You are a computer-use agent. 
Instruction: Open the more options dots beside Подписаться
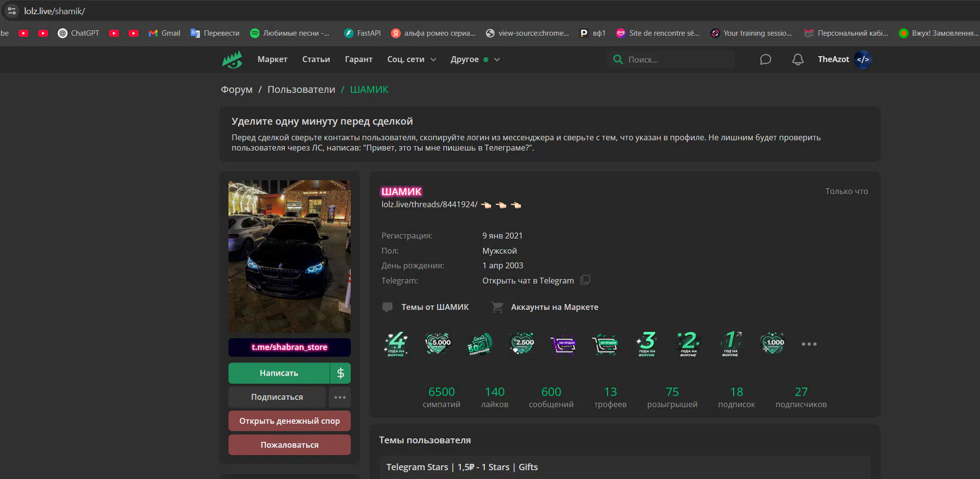pos(340,397)
